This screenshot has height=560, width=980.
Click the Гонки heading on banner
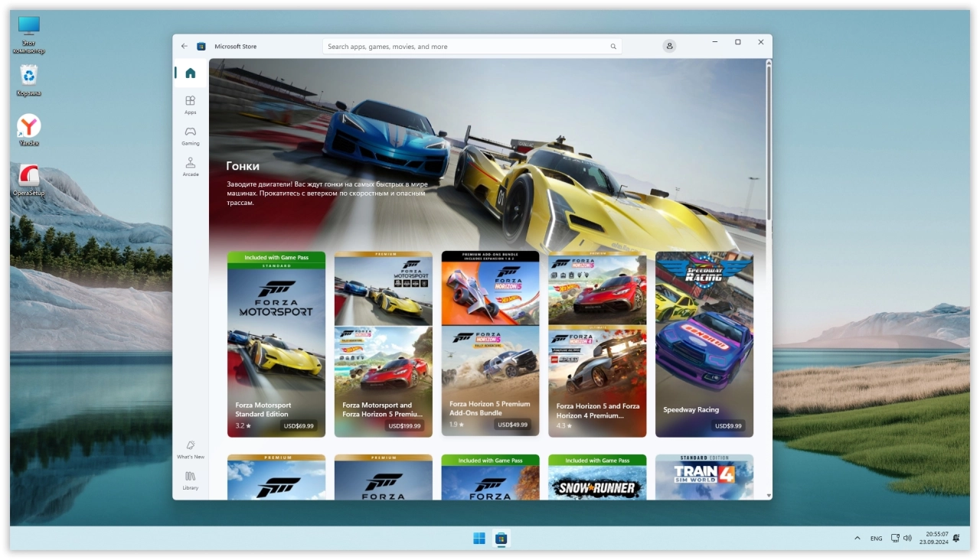pos(243,166)
